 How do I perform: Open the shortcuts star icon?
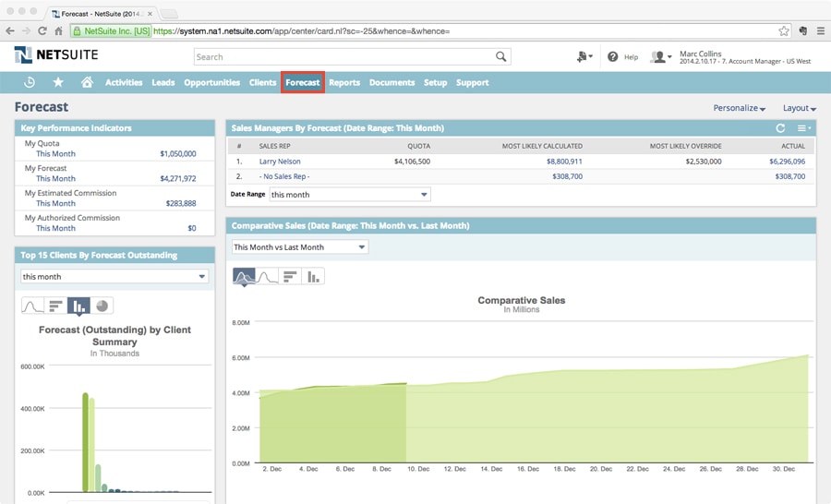pos(58,82)
